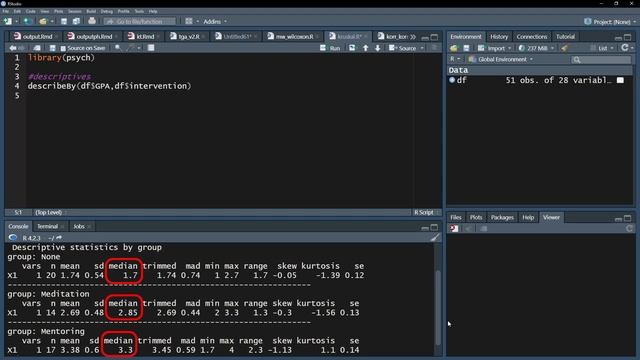This screenshot has height=360, width=640.
Task: Open the Packages tab
Action: coord(502,217)
